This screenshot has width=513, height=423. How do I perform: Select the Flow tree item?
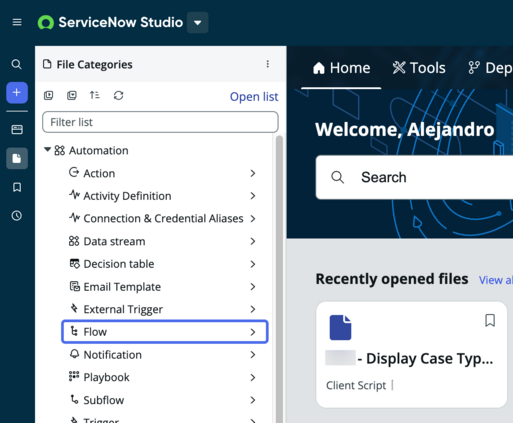(x=165, y=332)
